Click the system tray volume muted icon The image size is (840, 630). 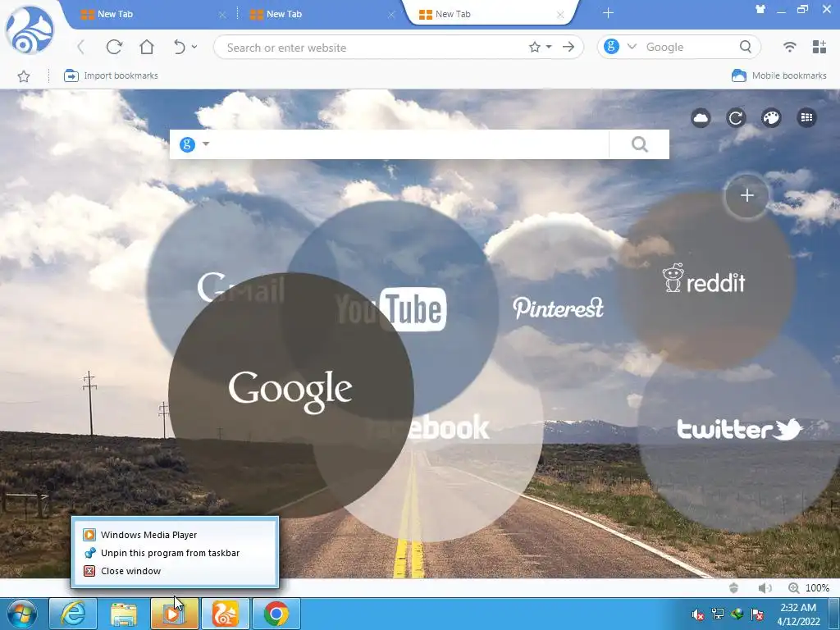[x=697, y=614]
